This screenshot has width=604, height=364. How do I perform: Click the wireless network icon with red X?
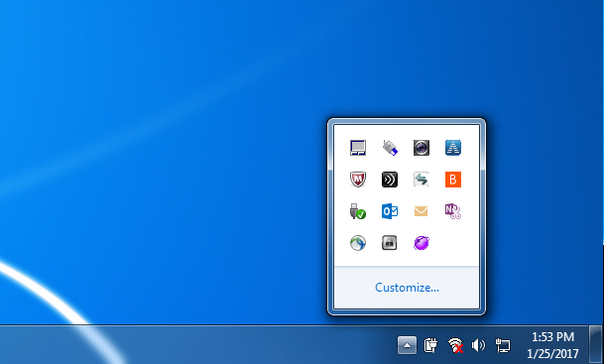[455, 345]
